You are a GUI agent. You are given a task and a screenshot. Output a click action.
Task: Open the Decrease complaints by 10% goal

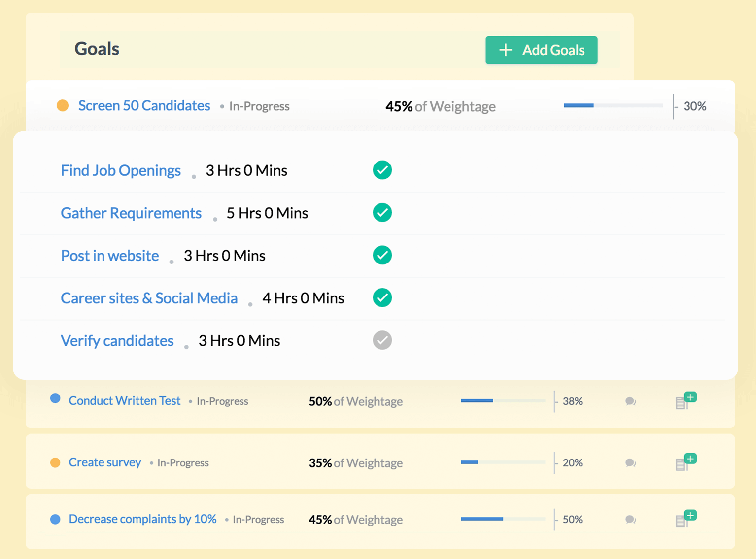pos(142,519)
